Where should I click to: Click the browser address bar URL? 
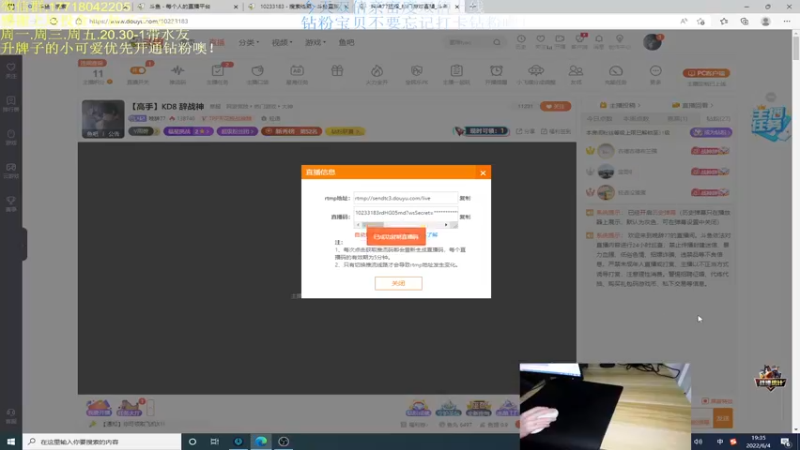138,21
